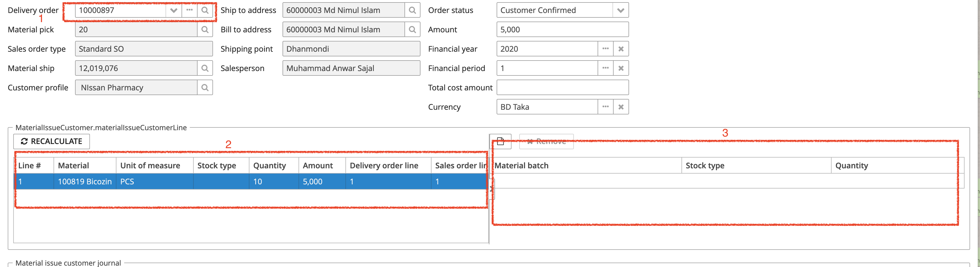Click the Bill to address lookup magnifier

click(x=412, y=30)
